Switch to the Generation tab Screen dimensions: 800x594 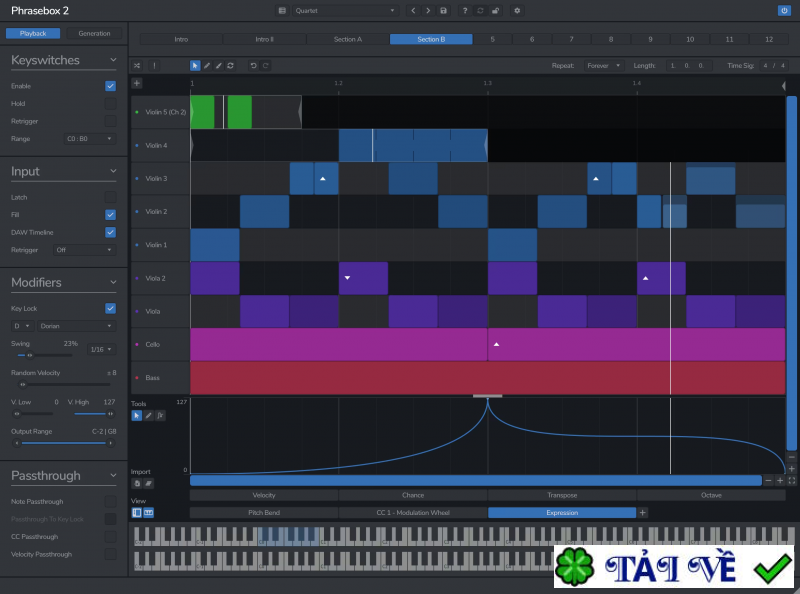[94, 33]
